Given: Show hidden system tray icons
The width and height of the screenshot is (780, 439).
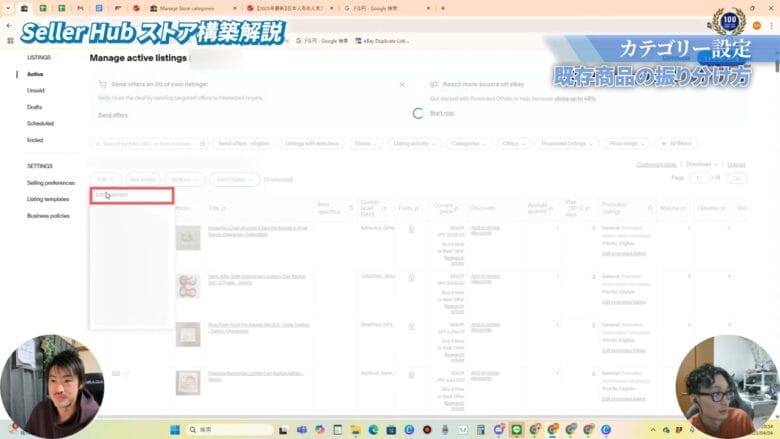Looking at the screenshot, I should pos(653,430).
